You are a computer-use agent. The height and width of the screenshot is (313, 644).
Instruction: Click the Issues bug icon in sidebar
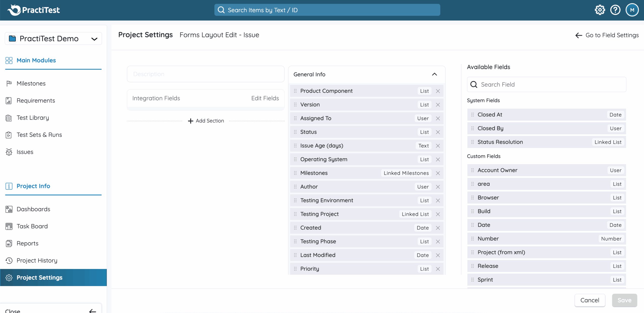tap(9, 152)
